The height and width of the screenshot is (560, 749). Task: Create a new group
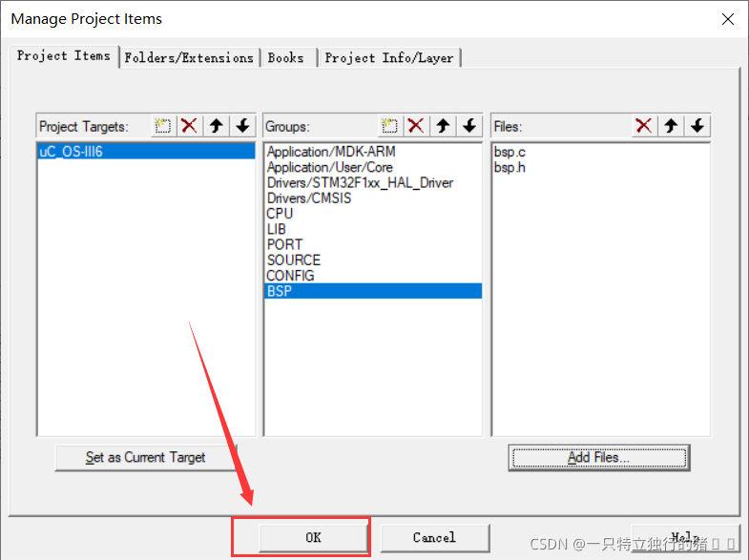pyautogui.click(x=390, y=126)
